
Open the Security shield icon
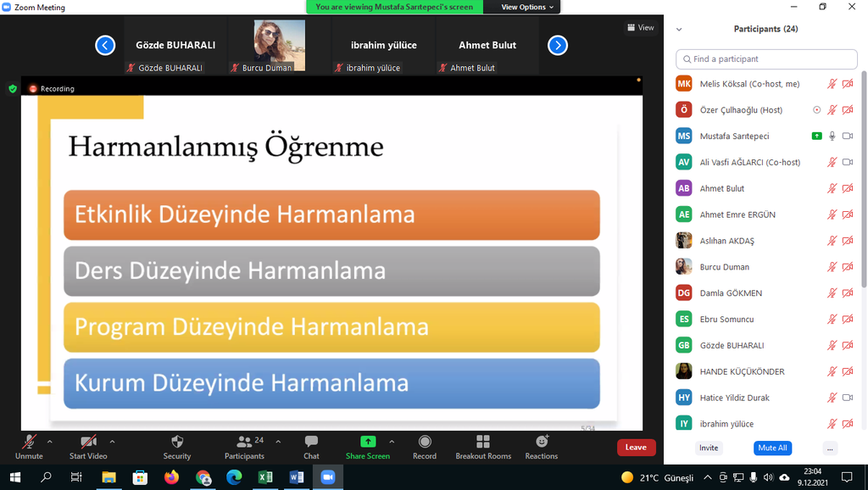click(x=176, y=443)
